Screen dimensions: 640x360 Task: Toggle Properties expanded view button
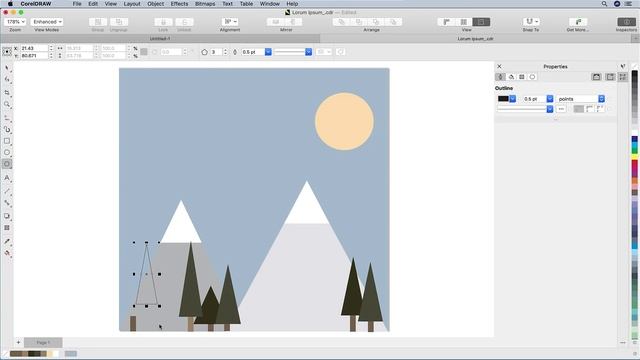(x=623, y=77)
